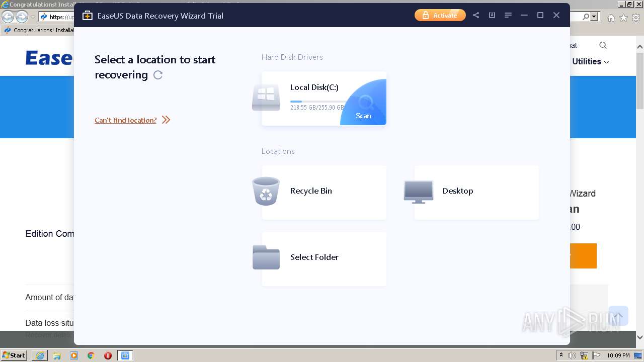This screenshot has height=362, width=644.
Task: Refresh the location list icon
Action: 158,75
